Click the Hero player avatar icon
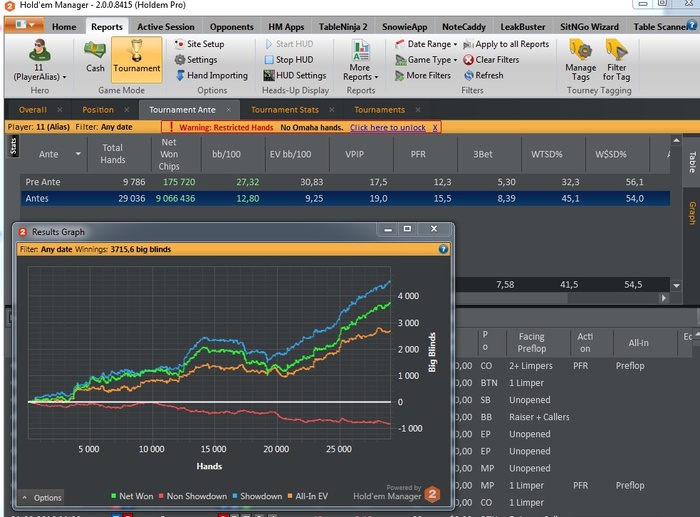 click(x=39, y=50)
